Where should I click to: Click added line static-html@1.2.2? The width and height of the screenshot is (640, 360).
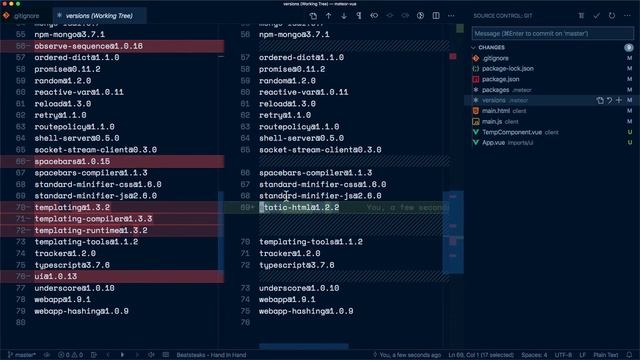[x=299, y=207]
